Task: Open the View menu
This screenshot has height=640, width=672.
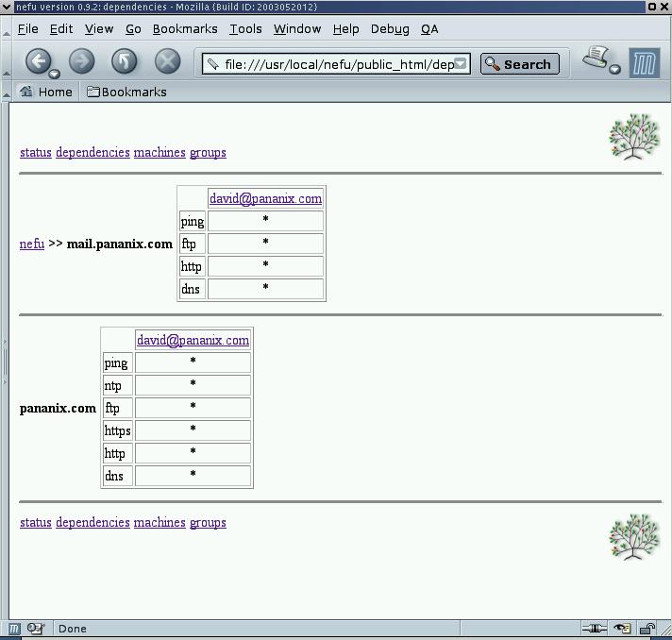Action: click(x=99, y=29)
